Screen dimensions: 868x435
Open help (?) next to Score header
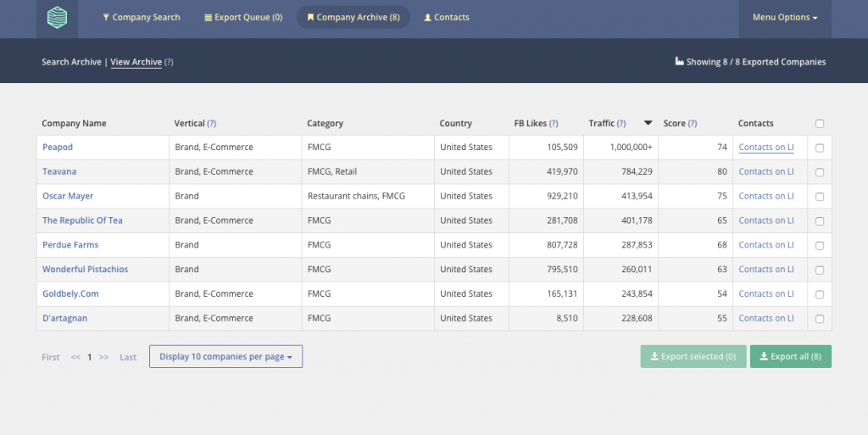pos(692,124)
